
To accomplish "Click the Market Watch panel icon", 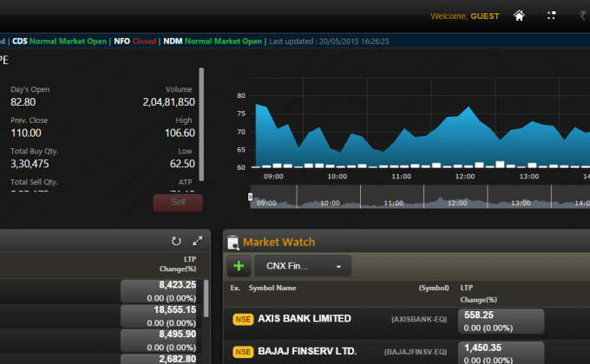I will 233,243.
